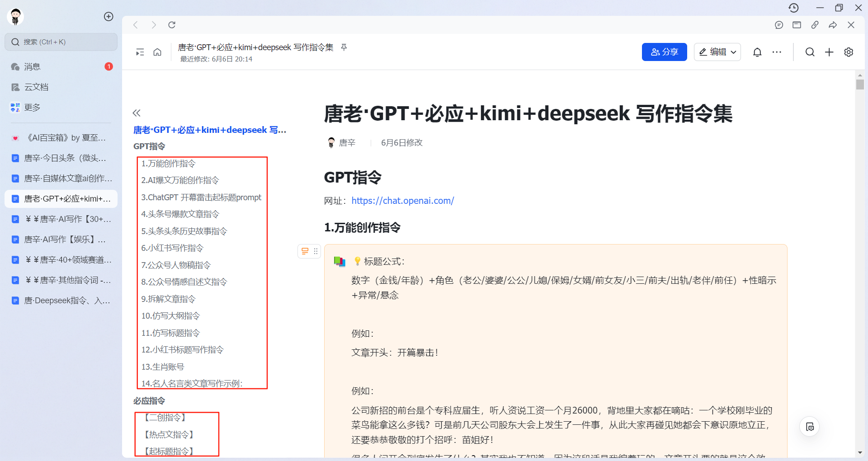Open 唐辛·今日头条 document in sidebar
The height and width of the screenshot is (461, 868).
click(x=61, y=158)
